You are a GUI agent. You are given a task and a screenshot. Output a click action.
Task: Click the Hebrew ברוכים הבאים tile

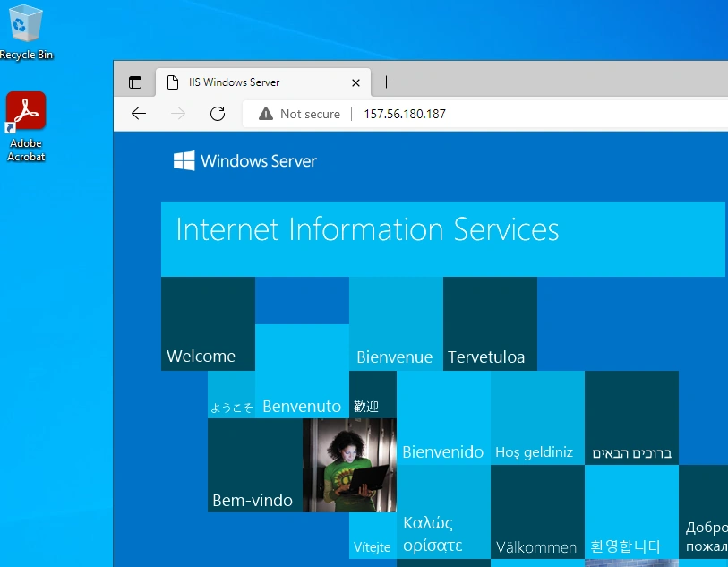(631, 418)
